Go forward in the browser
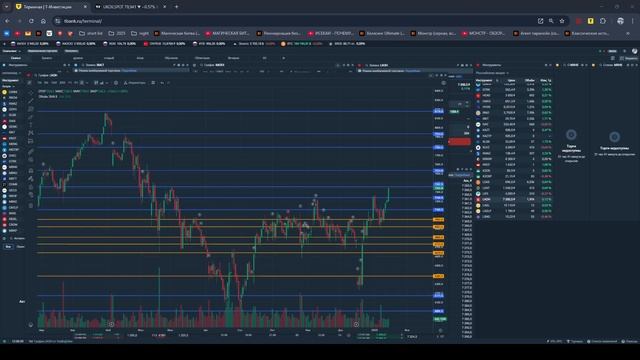The width and height of the screenshot is (640, 360). (x=19, y=21)
